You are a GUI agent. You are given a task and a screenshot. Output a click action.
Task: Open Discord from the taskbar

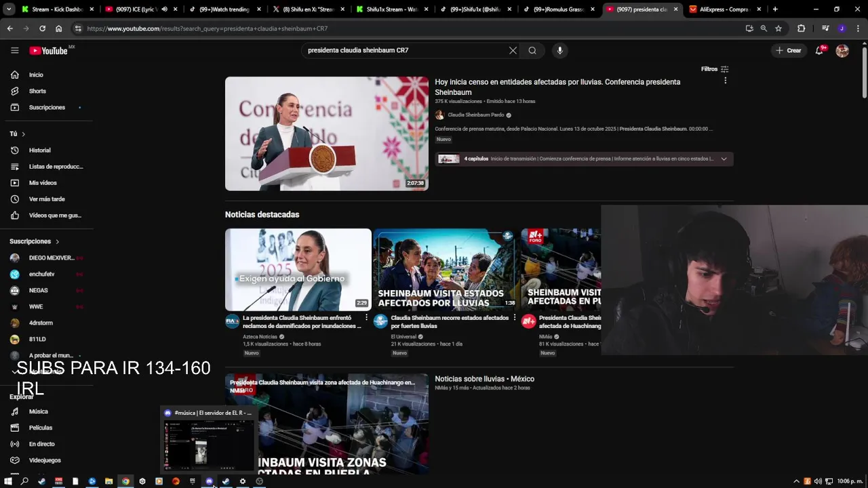point(209,481)
